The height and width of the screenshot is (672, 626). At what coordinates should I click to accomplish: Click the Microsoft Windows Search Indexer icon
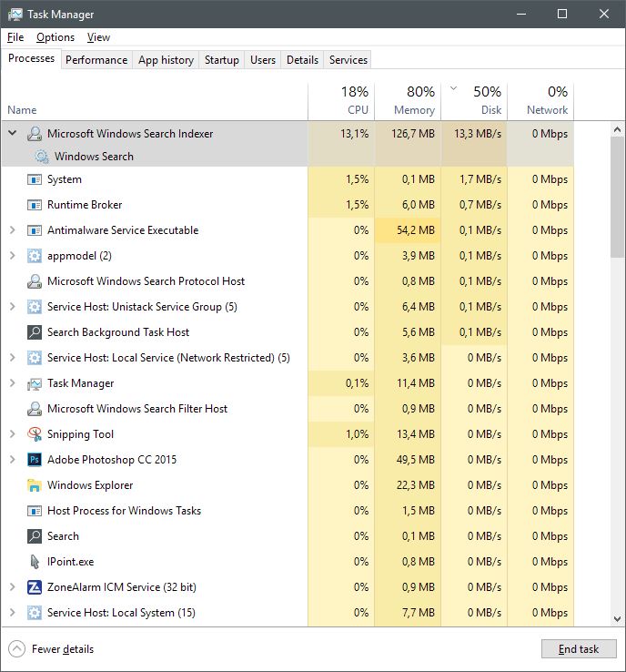(x=35, y=134)
